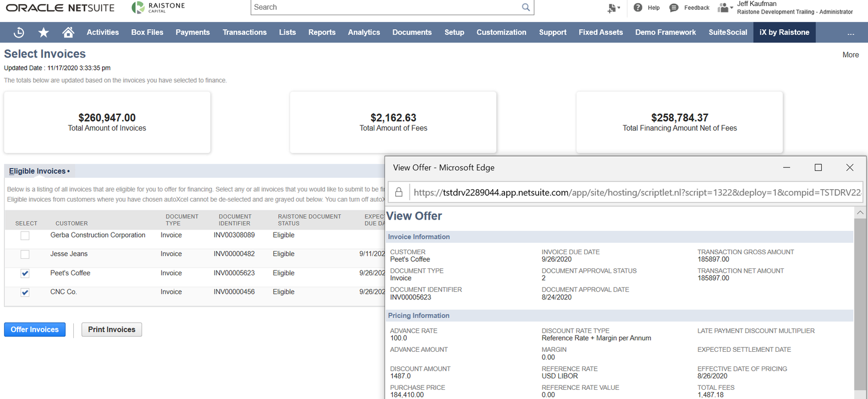The image size is (868, 399).
Task: Click the $260,947.00 Total Amount of Invoices card
Action: 107,122
